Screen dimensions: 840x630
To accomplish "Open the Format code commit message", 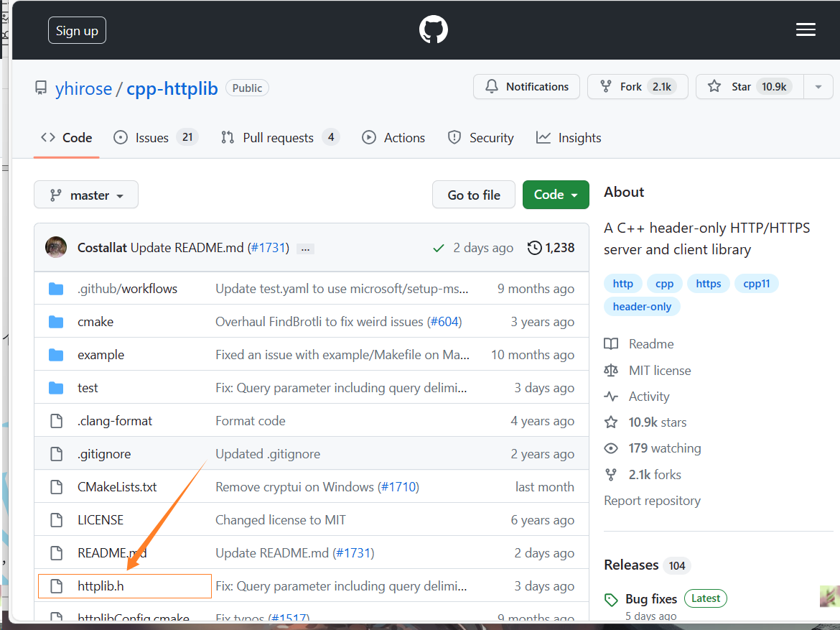I will [250, 421].
